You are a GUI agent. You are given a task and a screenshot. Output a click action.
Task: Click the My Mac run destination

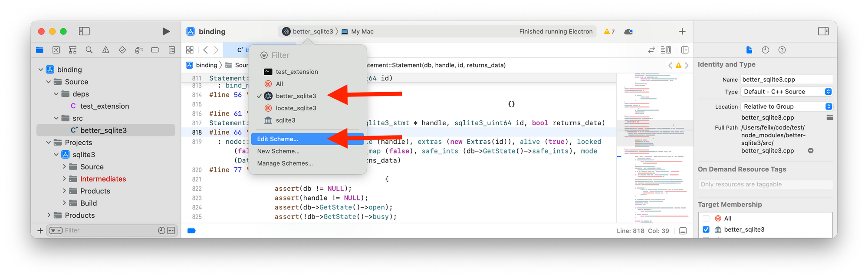click(x=358, y=31)
